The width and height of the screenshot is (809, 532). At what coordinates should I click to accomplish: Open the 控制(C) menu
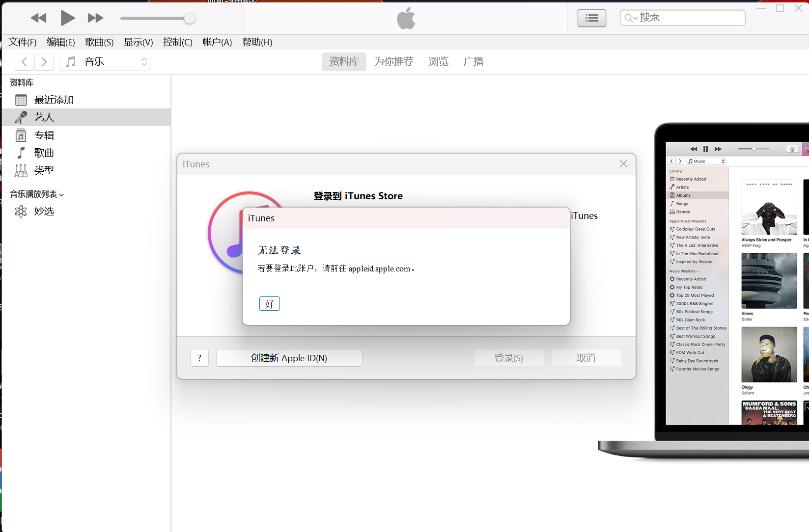coord(178,42)
